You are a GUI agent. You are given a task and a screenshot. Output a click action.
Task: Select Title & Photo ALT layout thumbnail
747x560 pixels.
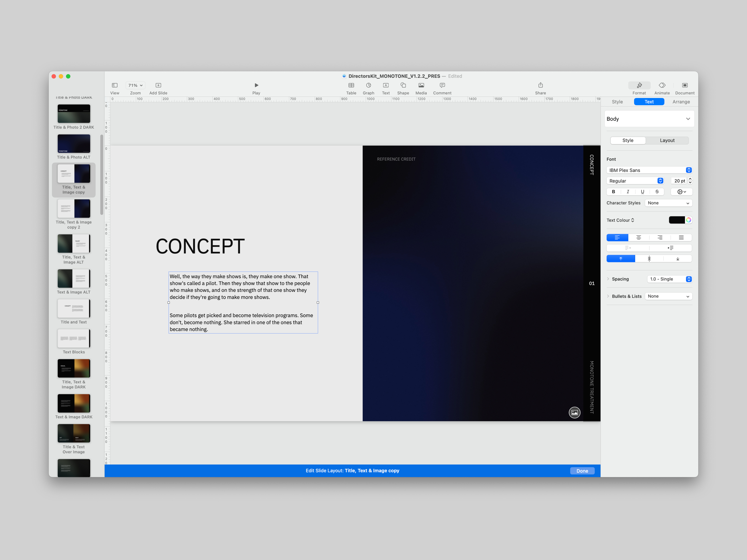tap(74, 144)
